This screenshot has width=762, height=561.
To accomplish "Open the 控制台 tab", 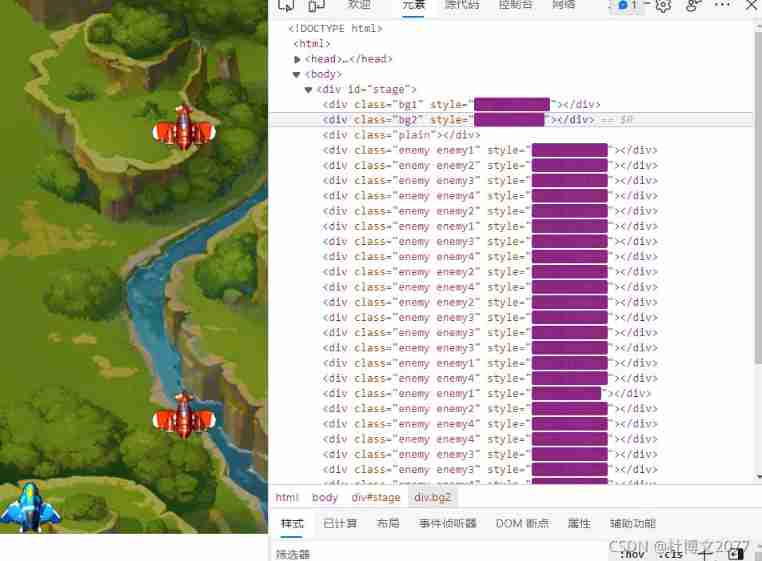I will [x=516, y=5].
